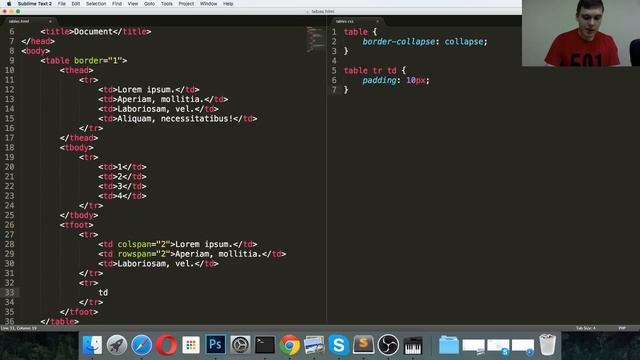Open Safari browser from dock

pyautogui.click(x=142, y=345)
